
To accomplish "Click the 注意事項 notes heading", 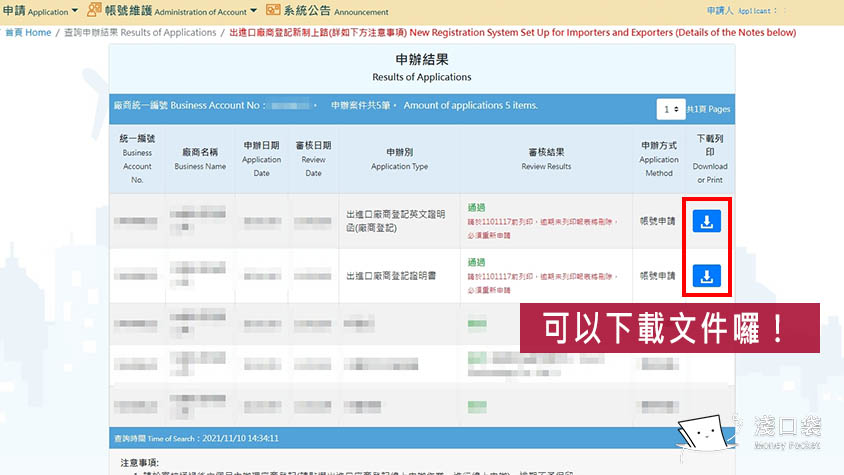I will click(139, 463).
